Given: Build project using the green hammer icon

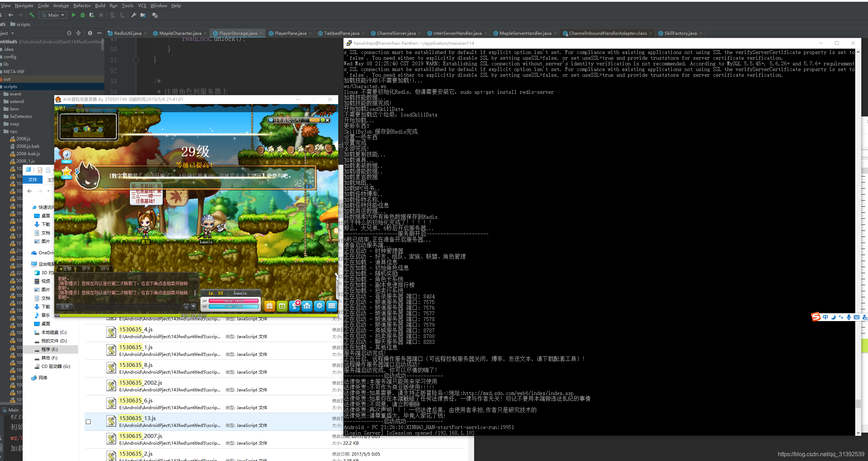Looking at the screenshot, I should click(32, 15).
